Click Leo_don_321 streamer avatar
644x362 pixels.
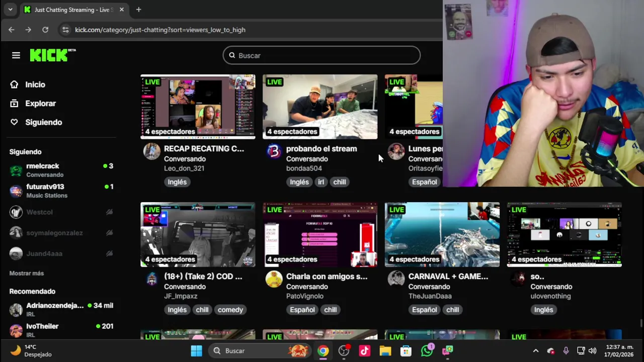click(x=151, y=151)
